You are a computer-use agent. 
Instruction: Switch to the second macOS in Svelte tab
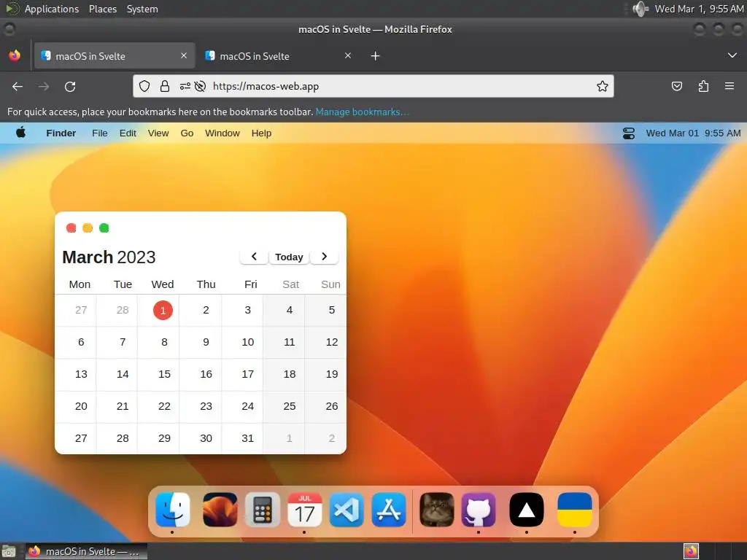pos(279,55)
